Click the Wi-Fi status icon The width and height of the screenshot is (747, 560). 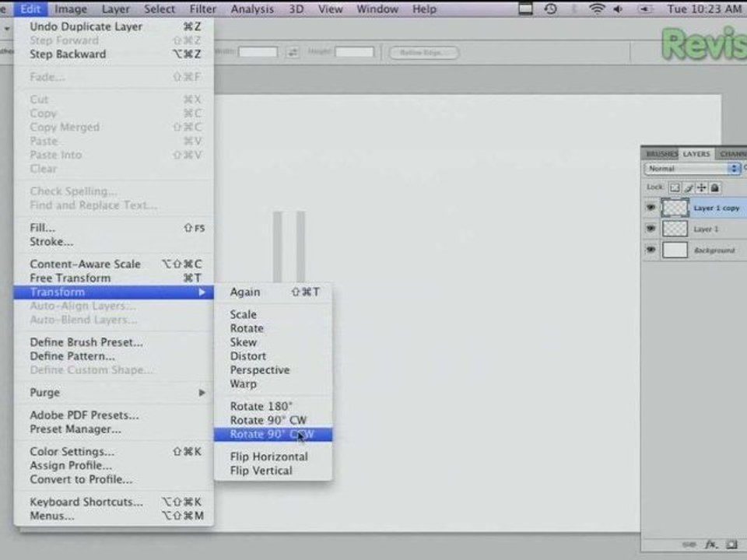tap(597, 9)
